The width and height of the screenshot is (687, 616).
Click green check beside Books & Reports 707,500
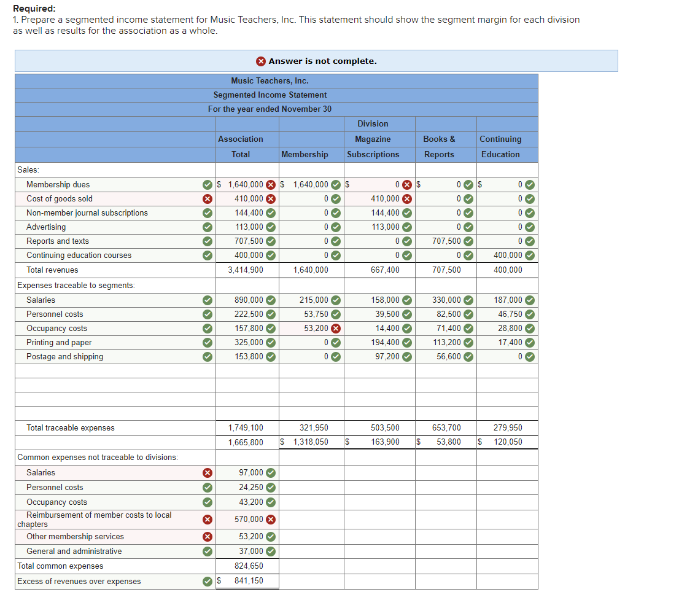click(468, 241)
